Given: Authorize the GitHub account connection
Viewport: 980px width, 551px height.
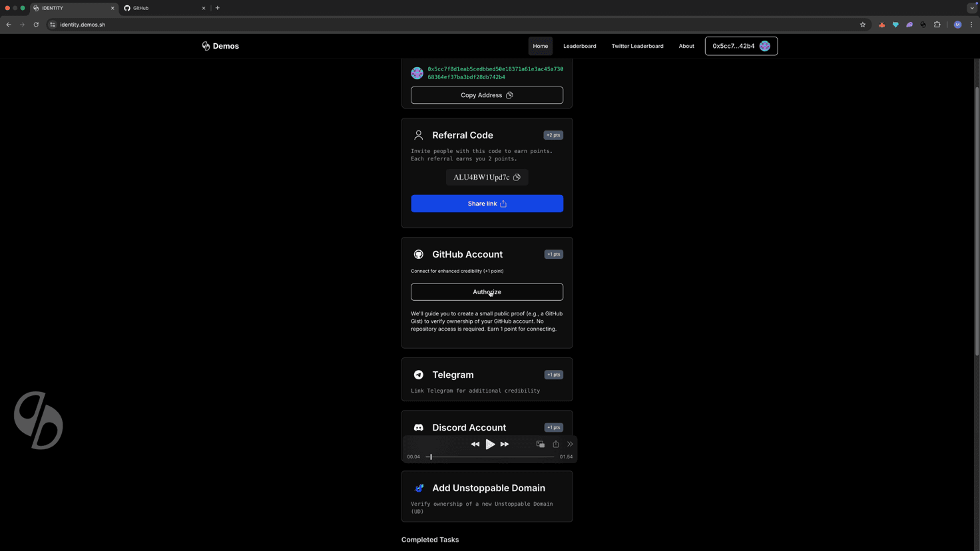Looking at the screenshot, I should (x=487, y=291).
